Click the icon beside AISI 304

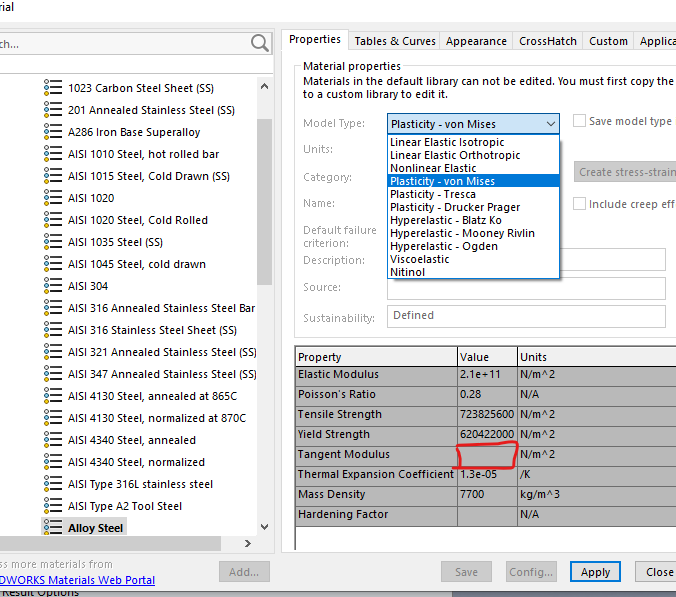point(53,286)
